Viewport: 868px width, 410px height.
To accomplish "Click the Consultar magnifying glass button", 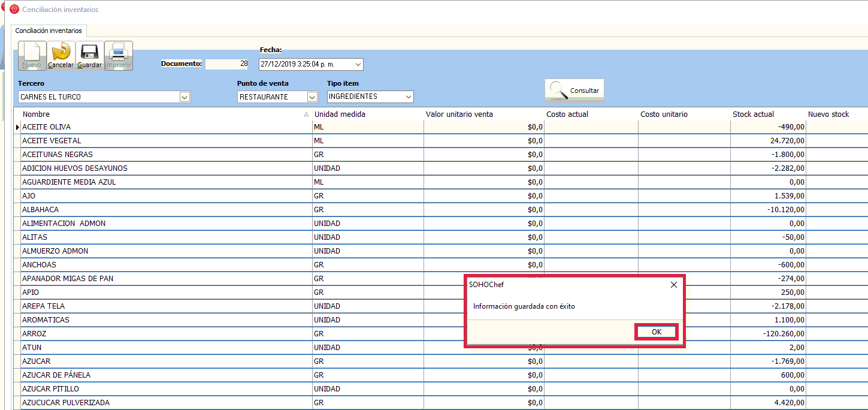I will tap(574, 91).
